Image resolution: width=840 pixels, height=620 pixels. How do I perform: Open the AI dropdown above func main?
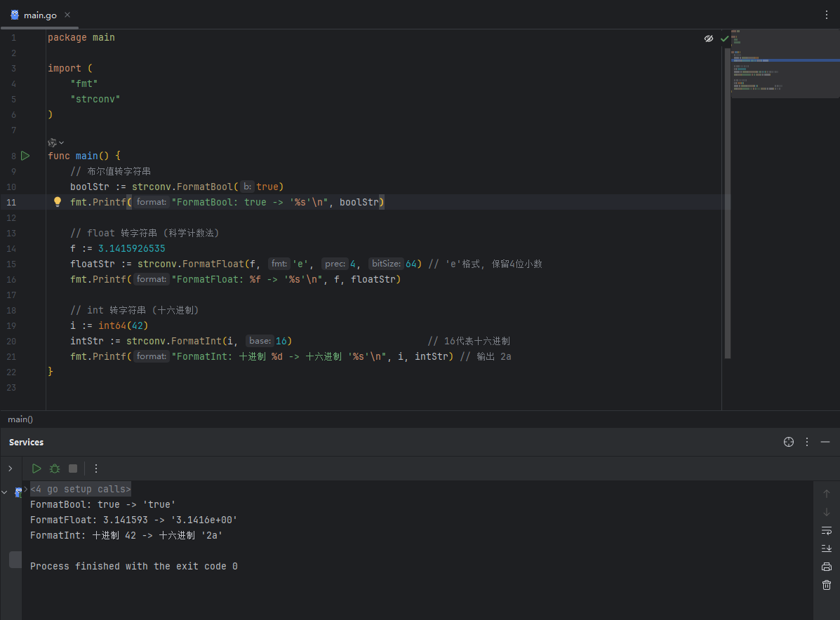(55, 142)
